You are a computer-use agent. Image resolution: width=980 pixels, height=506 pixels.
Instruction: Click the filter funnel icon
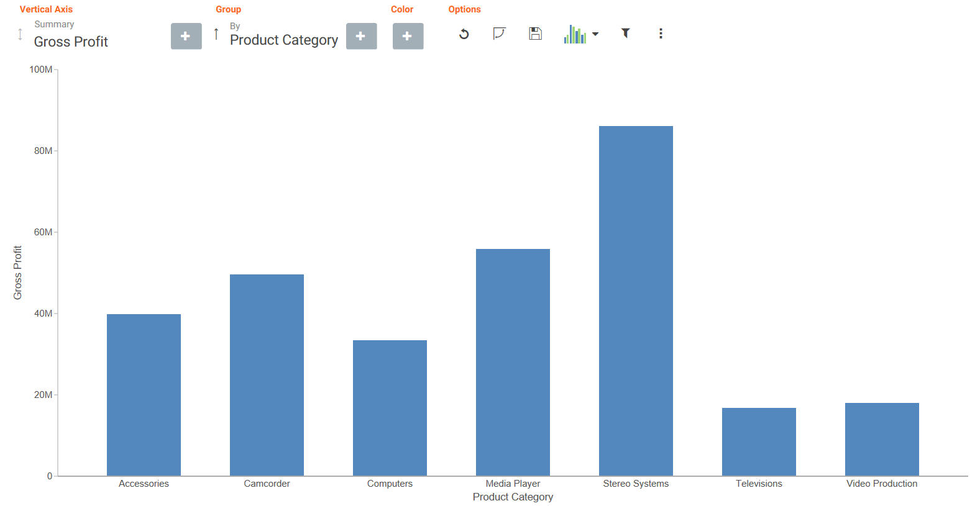tap(626, 34)
